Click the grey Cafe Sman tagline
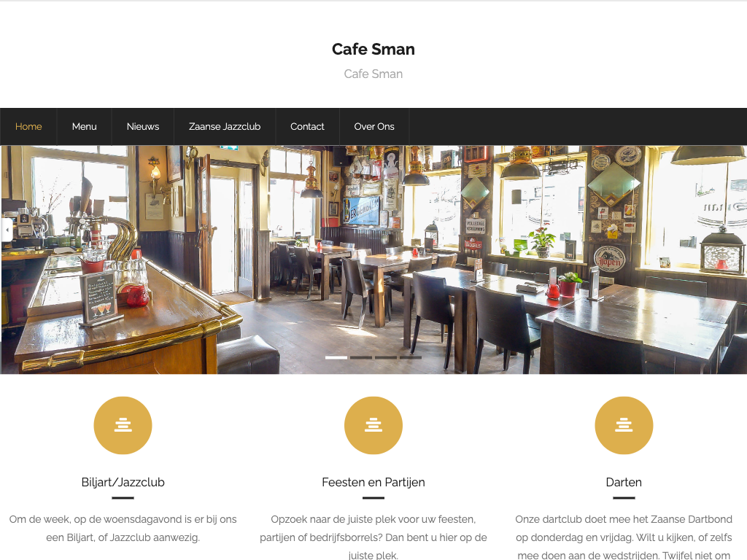 point(373,74)
